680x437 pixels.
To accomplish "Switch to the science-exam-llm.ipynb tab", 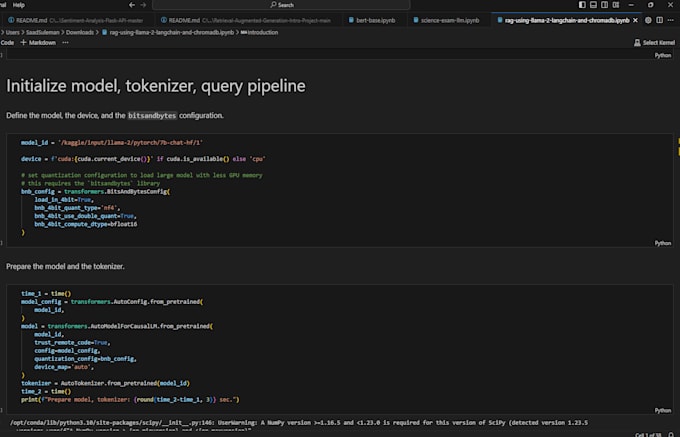I will (x=449, y=19).
